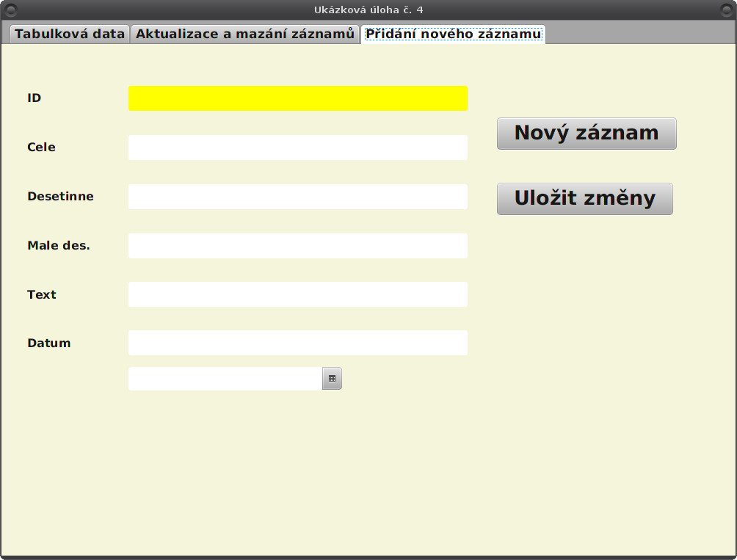737x560 pixels.
Task: Click the Male des. label
Action: pos(58,245)
